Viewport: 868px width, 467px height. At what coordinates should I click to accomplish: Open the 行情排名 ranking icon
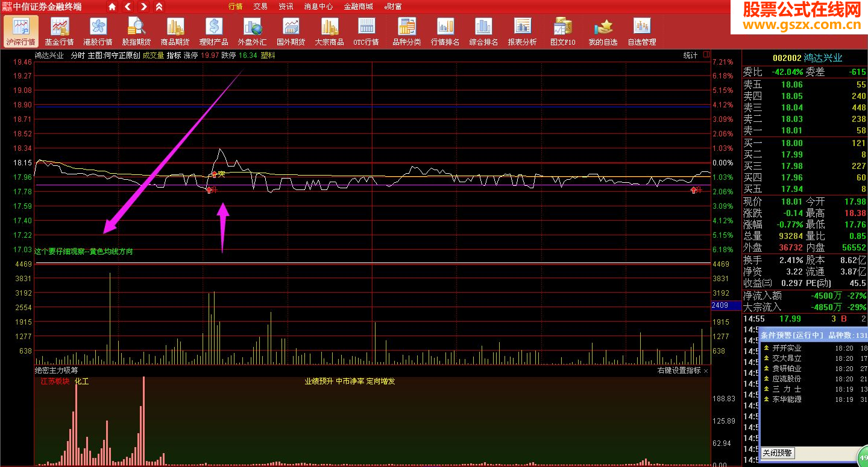[x=445, y=31]
